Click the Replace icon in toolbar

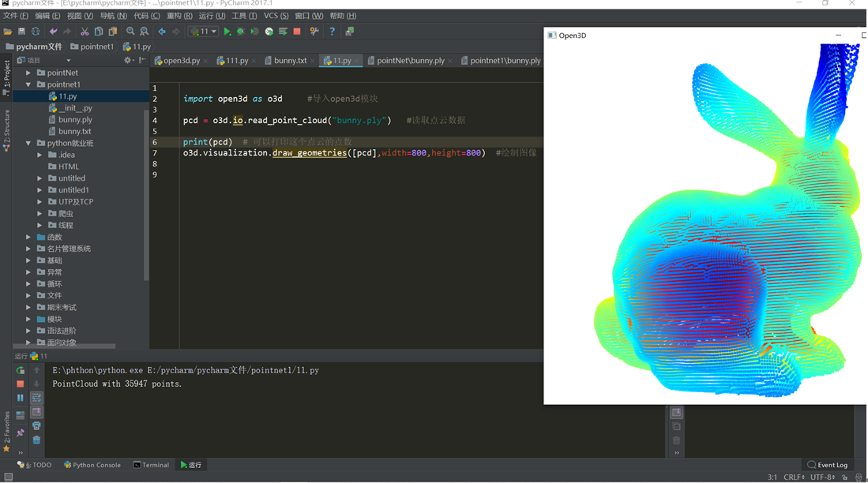(144, 32)
